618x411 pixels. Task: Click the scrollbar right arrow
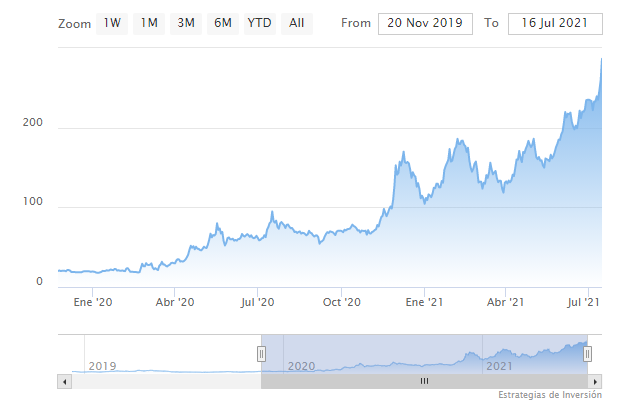597,381
